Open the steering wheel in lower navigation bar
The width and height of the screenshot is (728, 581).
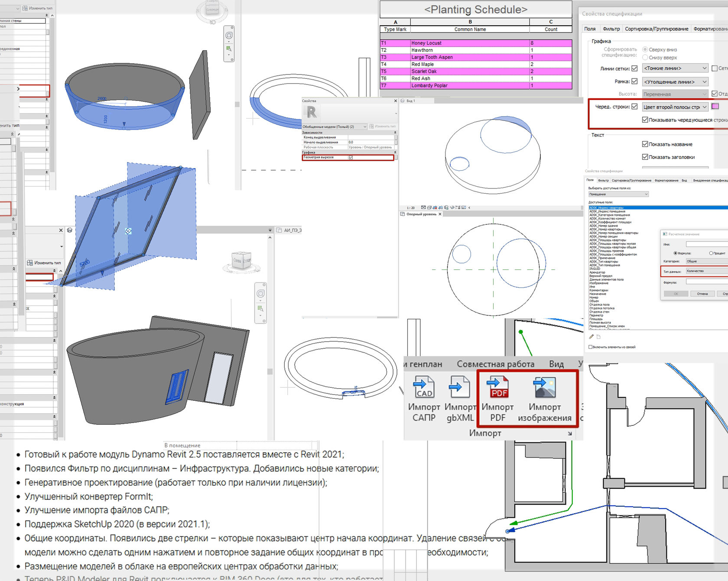(x=260, y=293)
